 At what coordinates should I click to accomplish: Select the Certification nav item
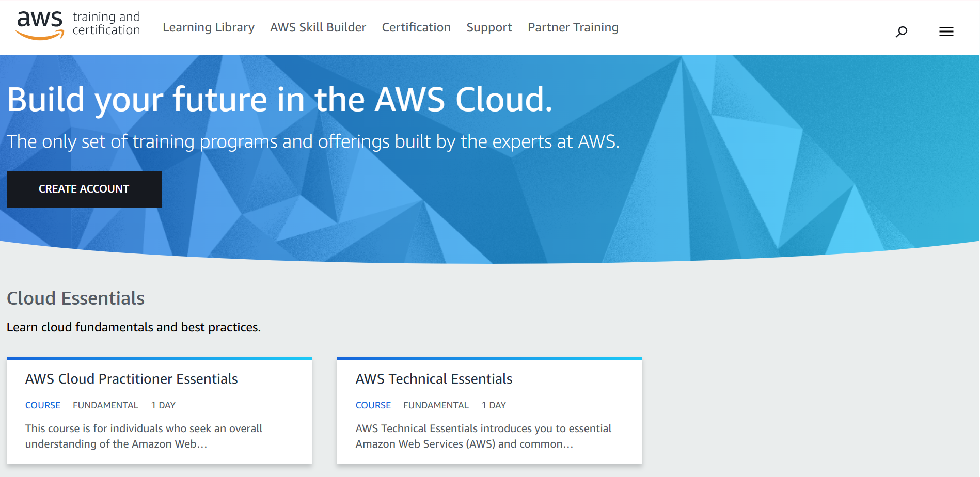click(416, 27)
